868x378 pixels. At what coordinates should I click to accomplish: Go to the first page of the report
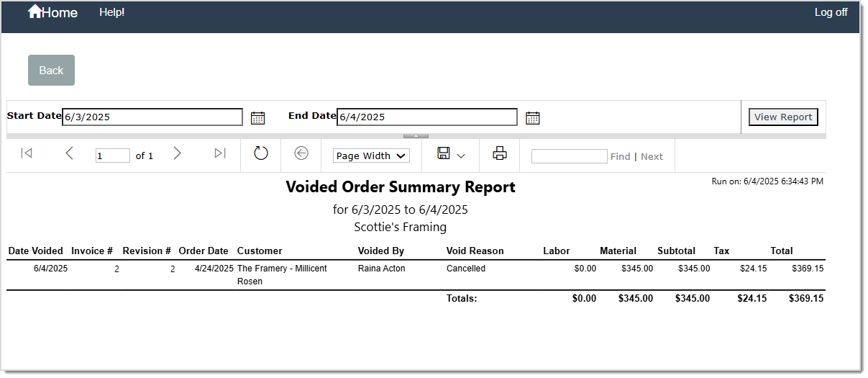27,153
